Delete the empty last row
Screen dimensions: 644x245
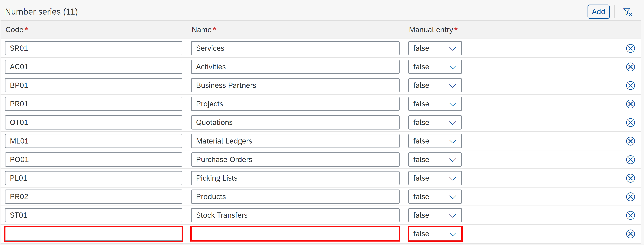pyautogui.click(x=630, y=234)
